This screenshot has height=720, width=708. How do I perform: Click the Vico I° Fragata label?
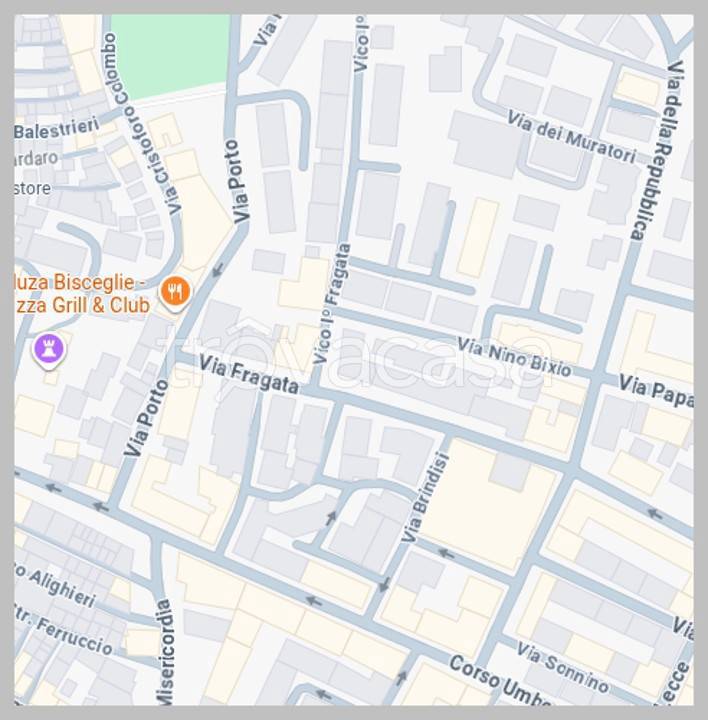[331, 304]
